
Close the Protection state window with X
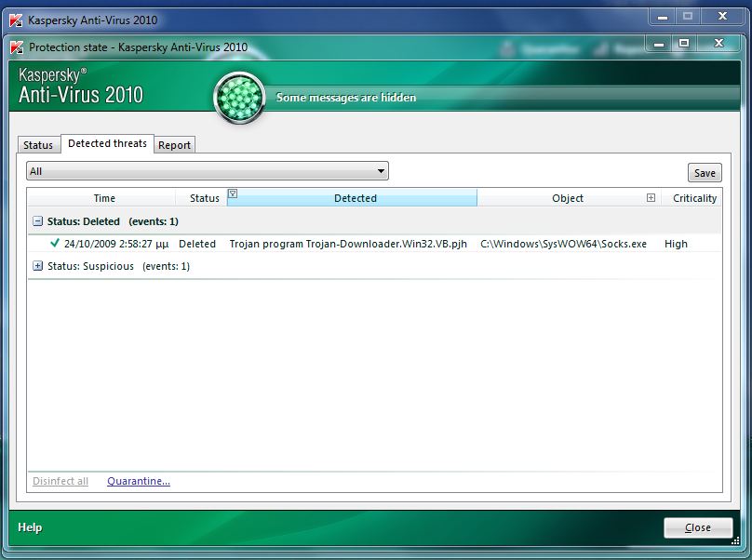[718, 43]
